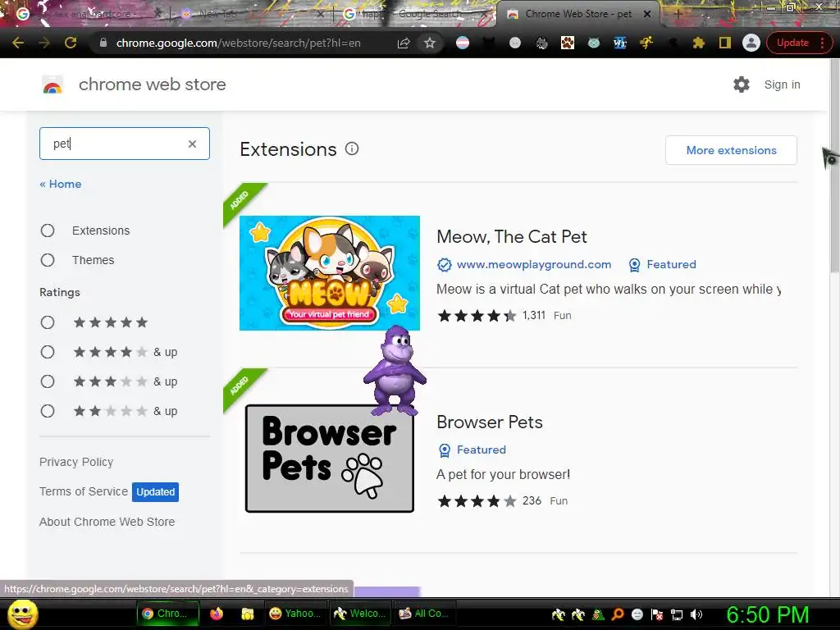The height and width of the screenshot is (630, 840).
Task: Select the Chrome Web Store - pet tab
Action: point(578,14)
